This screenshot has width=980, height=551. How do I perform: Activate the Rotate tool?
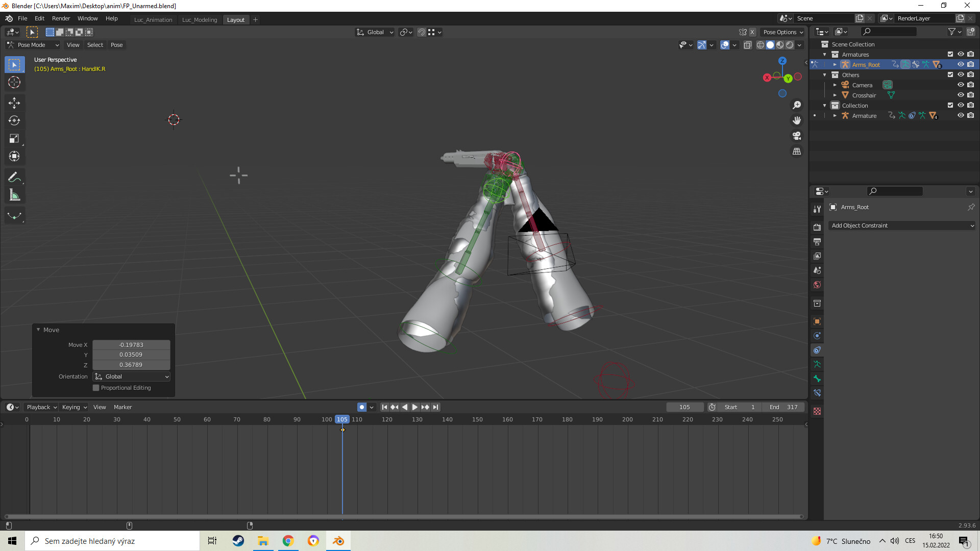(x=14, y=120)
